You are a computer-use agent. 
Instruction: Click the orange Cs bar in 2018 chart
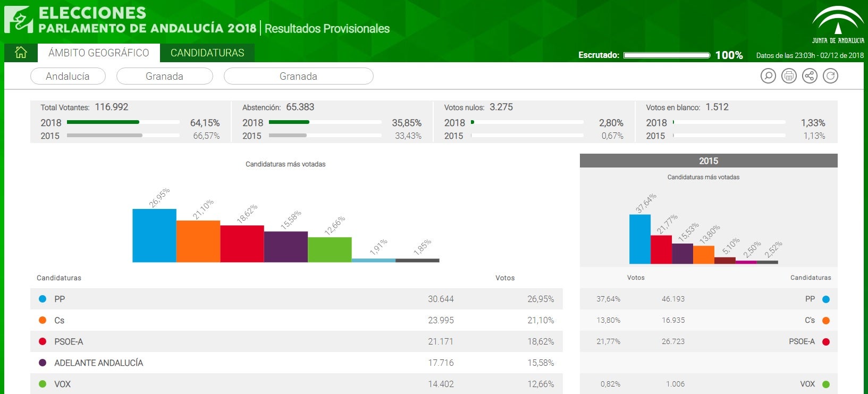tap(198, 241)
